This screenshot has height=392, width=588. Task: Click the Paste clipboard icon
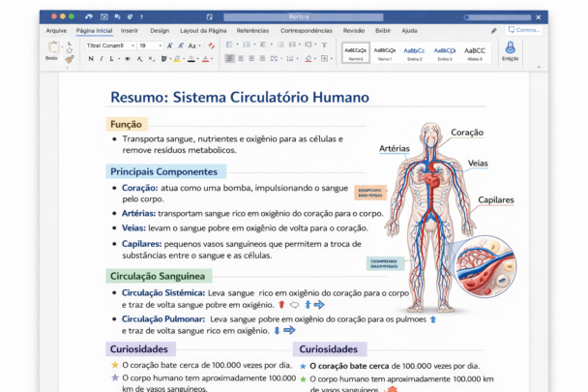tap(51, 48)
